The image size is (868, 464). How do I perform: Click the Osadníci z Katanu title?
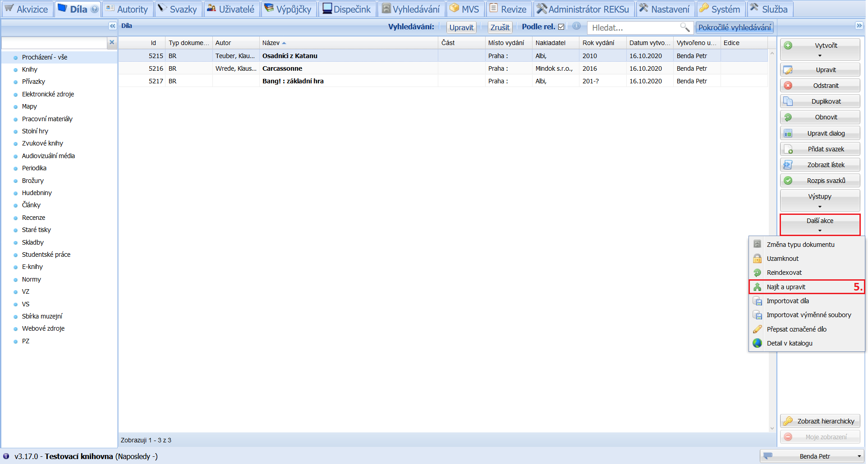click(290, 56)
